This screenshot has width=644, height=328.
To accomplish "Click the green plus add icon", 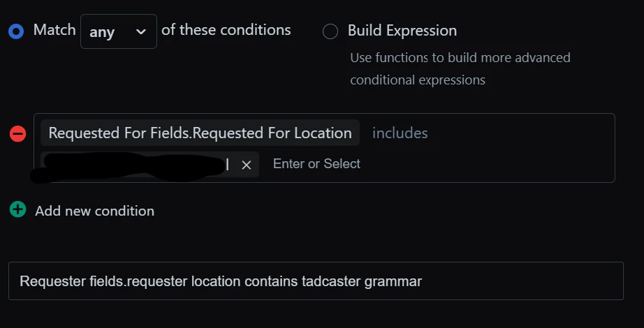I will coord(17,210).
